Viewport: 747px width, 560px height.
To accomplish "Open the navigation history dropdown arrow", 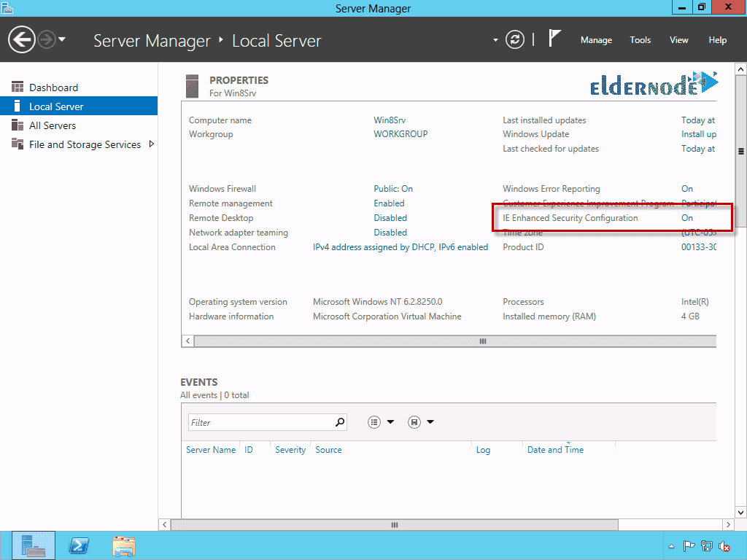I will 62,39.
